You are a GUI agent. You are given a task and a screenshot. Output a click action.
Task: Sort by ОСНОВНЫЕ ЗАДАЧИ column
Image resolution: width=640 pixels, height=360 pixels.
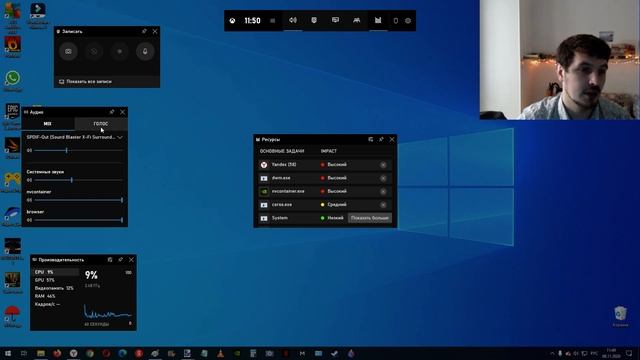pos(282,151)
